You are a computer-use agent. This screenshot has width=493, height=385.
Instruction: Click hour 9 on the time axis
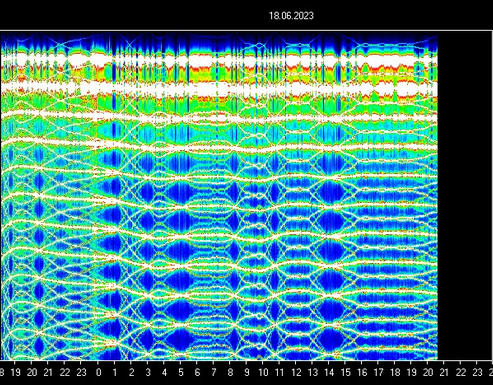[247, 372]
